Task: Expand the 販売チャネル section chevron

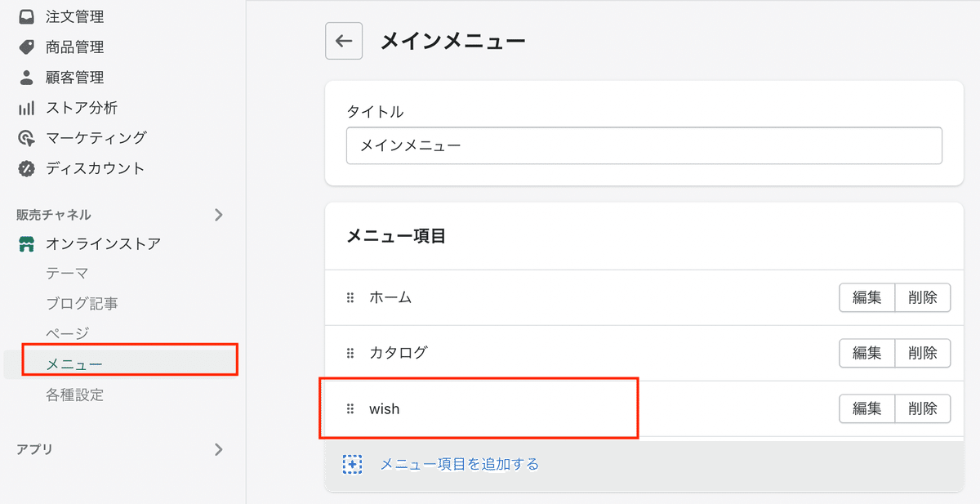Action: (218, 215)
